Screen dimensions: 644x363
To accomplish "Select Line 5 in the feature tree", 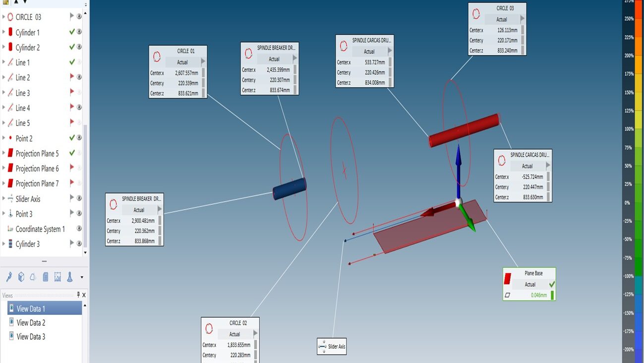I will [23, 123].
